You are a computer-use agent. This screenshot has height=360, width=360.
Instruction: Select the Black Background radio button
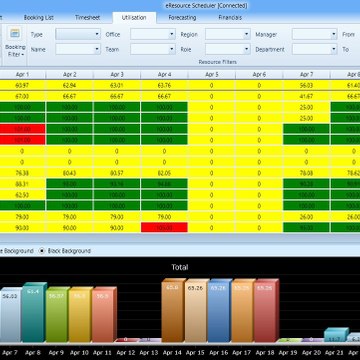coord(42,251)
